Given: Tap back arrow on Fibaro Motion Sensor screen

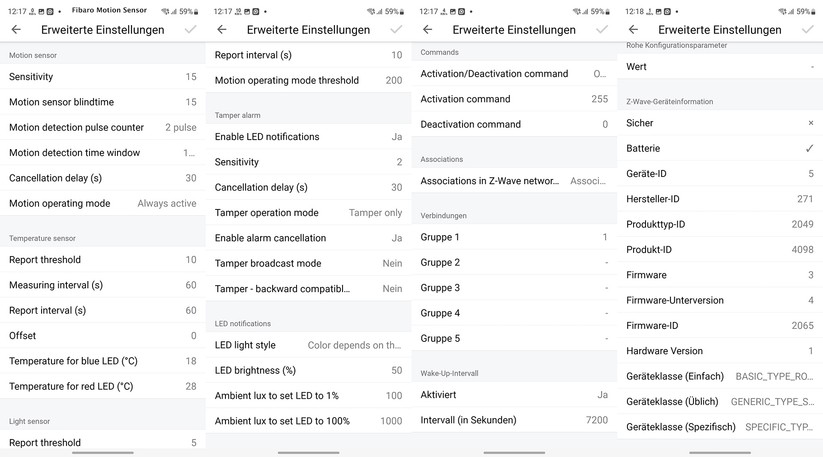Looking at the screenshot, I should pos(16,30).
